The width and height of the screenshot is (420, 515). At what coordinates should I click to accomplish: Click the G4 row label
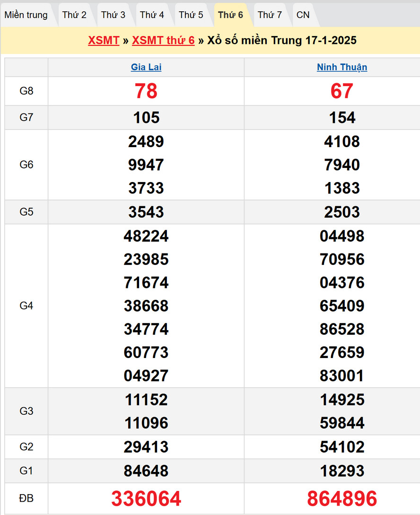click(x=26, y=306)
